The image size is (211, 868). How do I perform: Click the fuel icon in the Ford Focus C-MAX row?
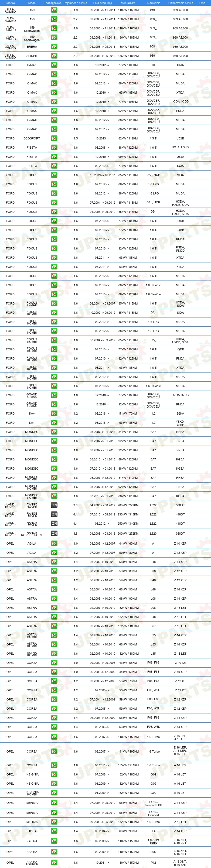54,304
